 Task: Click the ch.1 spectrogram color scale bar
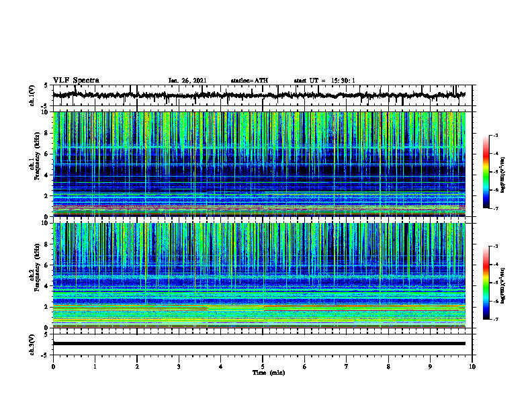point(486,172)
